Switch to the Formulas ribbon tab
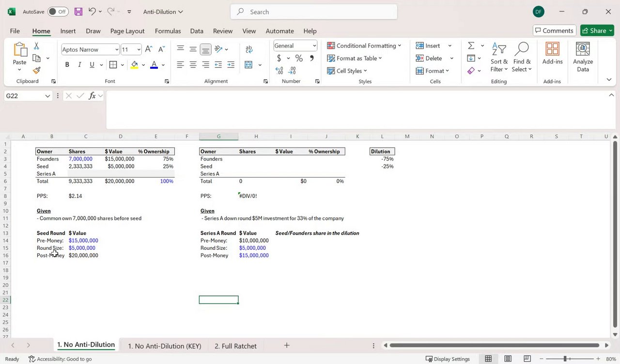 coord(168,31)
